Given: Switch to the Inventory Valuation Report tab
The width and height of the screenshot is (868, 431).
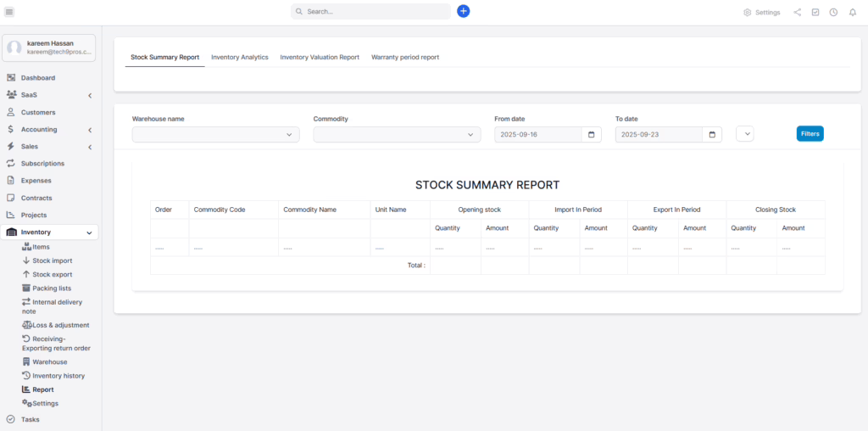Looking at the screenshot, I should point(320,57).
